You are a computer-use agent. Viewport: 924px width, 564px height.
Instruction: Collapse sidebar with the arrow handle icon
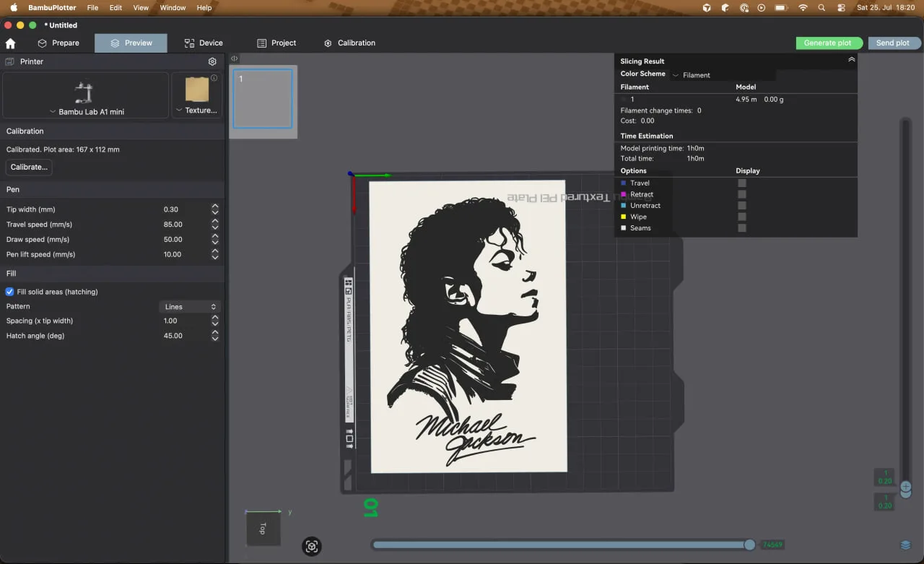234,58
